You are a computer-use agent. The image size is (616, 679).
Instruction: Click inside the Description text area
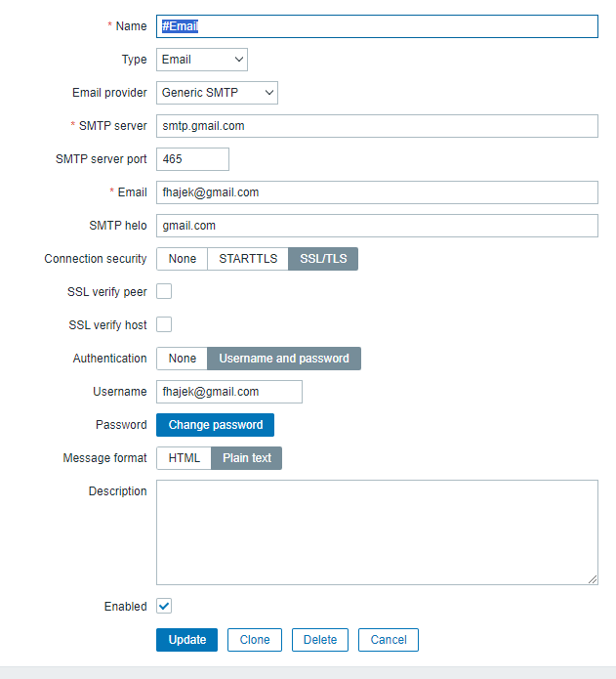pyautogui.click(x=376, y=532)
